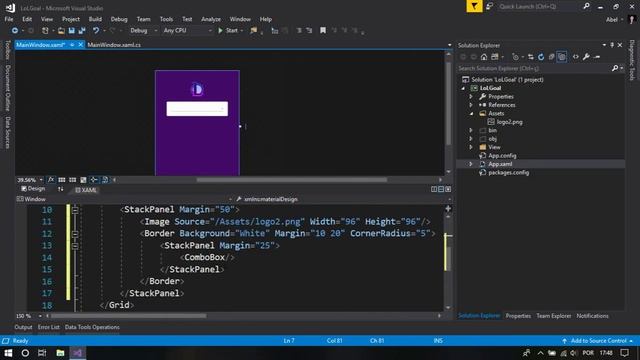
Task: Click the Undo arrow icon
Action: 96,31
